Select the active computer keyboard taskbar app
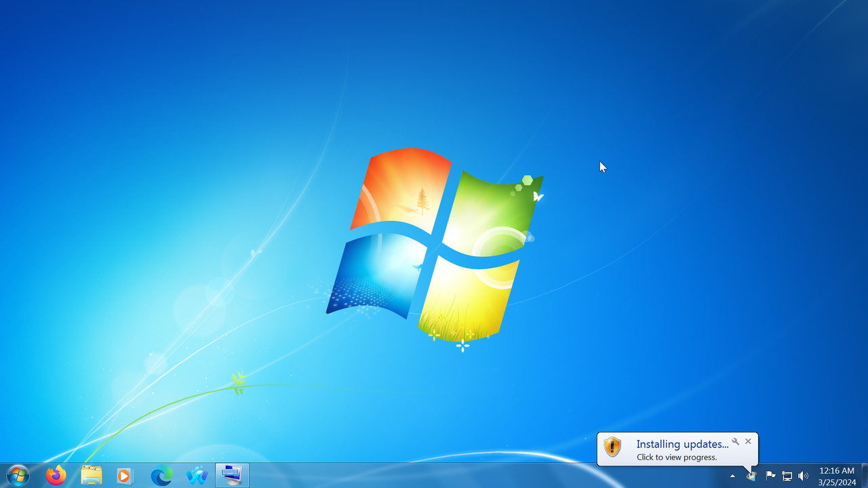Viewport: 868px width, 488px height. pos(233,476)
